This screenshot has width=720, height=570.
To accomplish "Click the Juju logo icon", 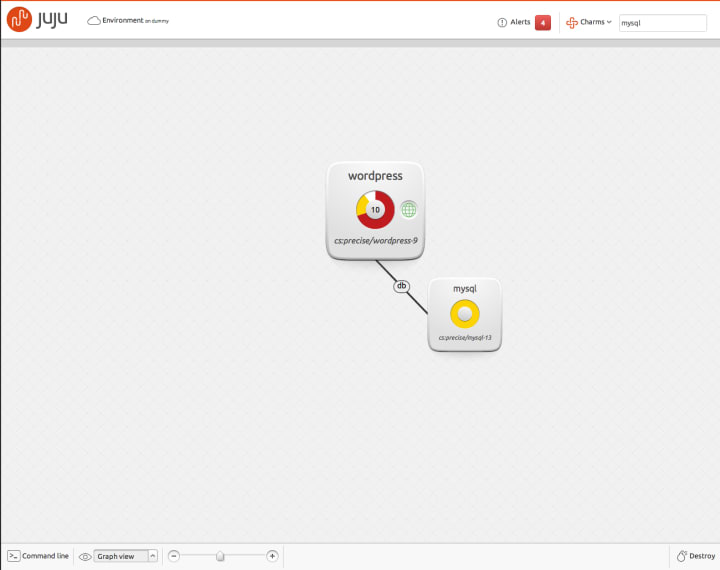I will [19, 19].
